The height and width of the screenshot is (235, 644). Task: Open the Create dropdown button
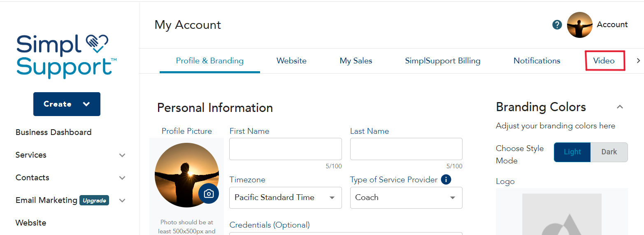(x=67, y=104)
